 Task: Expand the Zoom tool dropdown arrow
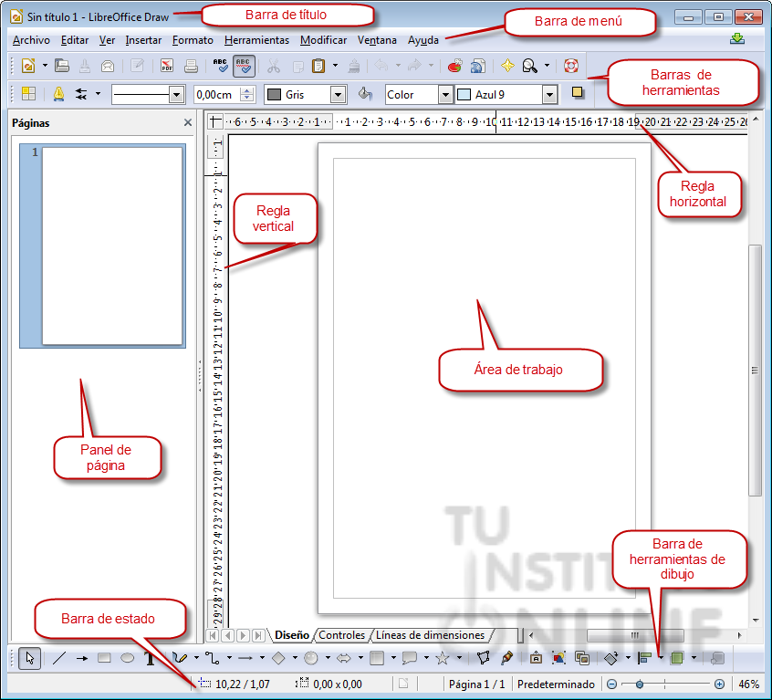point(547,66)
